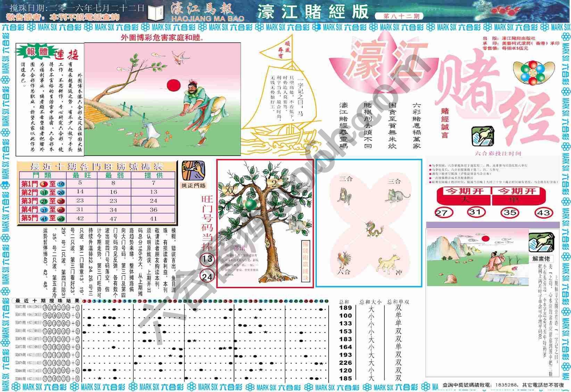Click the 捉正門路 hand icon
The image size is (571, 392).
point(193,171)
